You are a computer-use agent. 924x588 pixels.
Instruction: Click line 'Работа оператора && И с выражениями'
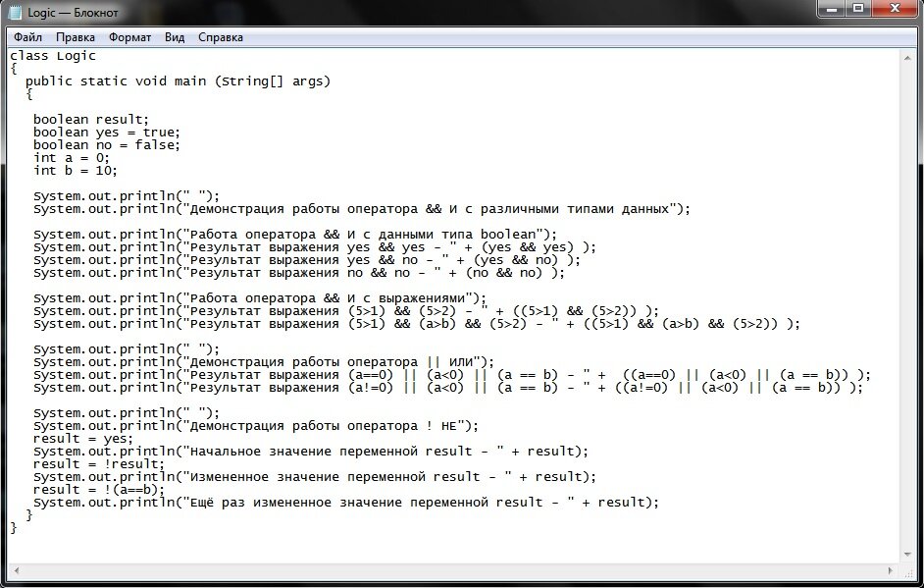260,298
